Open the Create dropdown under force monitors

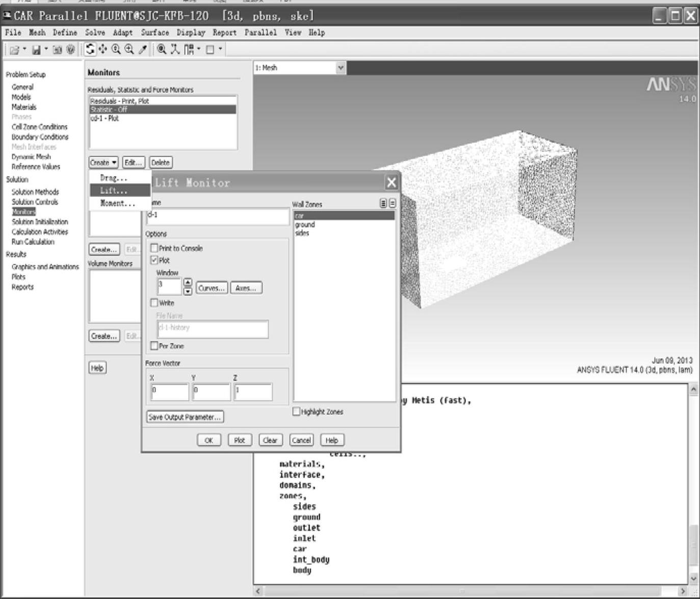(103, 162)
